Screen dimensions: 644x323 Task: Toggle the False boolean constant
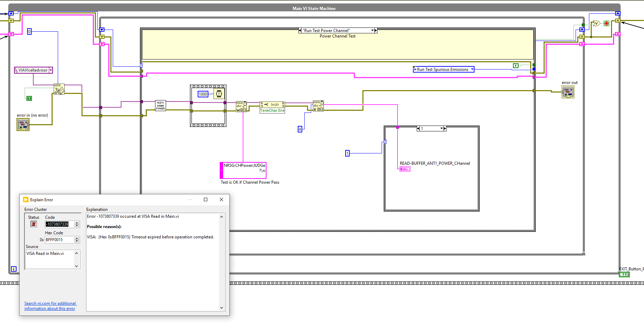click(x=516, y=66)
